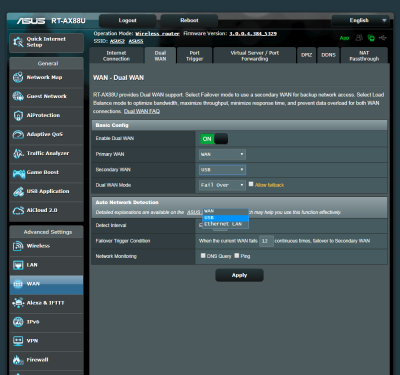Switch to the Port Trigger tab
Viewport: 400px width, 375px height.
point(195,55)
